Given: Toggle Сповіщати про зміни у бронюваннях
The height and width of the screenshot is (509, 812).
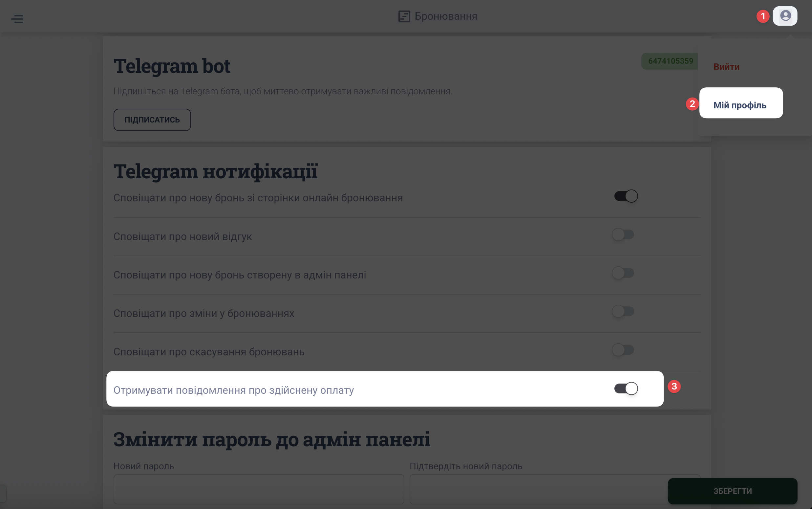Looking at the screenshot, I should pos(623,311).
